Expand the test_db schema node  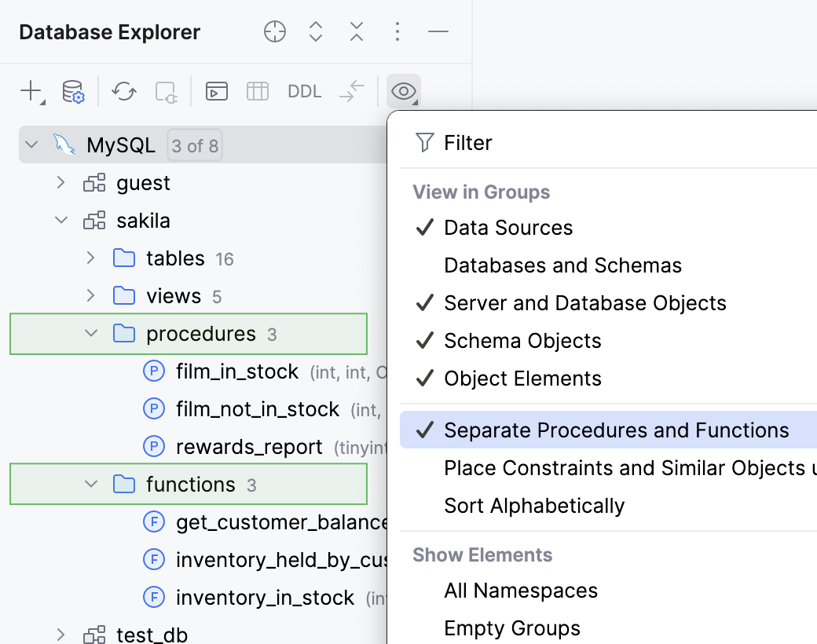coord(60,635)
